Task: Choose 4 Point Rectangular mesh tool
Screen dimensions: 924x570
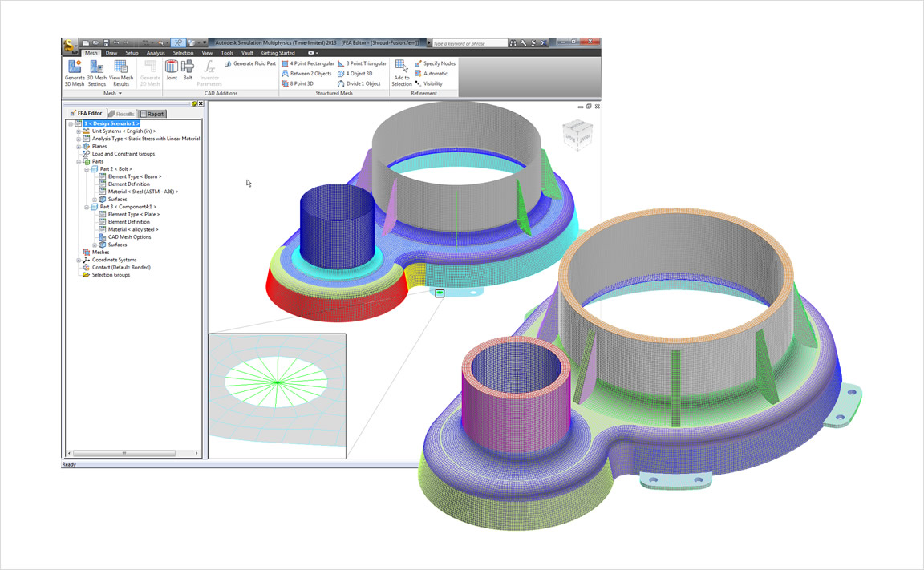Action: click(307, 63)
